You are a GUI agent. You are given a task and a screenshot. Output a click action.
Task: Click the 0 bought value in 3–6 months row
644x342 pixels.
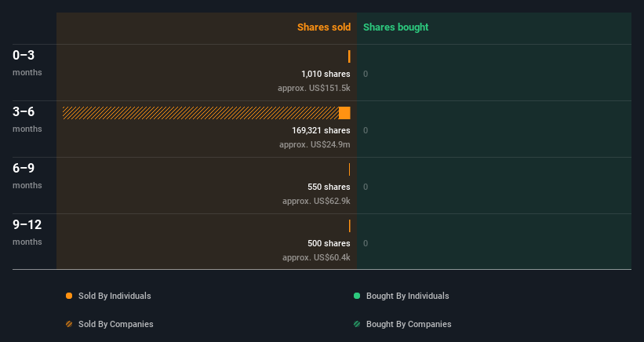point(366,130)
